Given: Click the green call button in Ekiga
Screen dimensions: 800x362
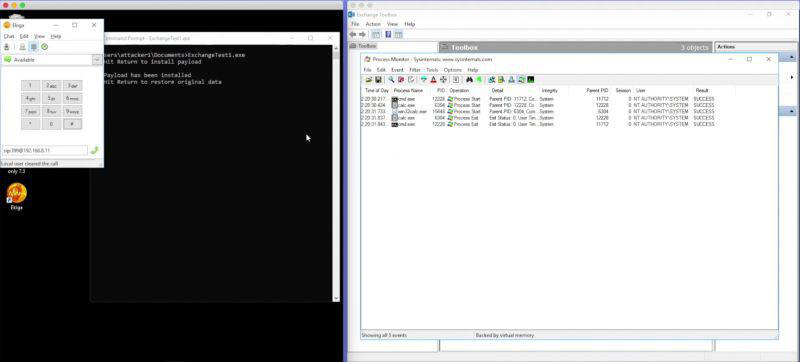Looking at the screenshot, I should 94,150.
